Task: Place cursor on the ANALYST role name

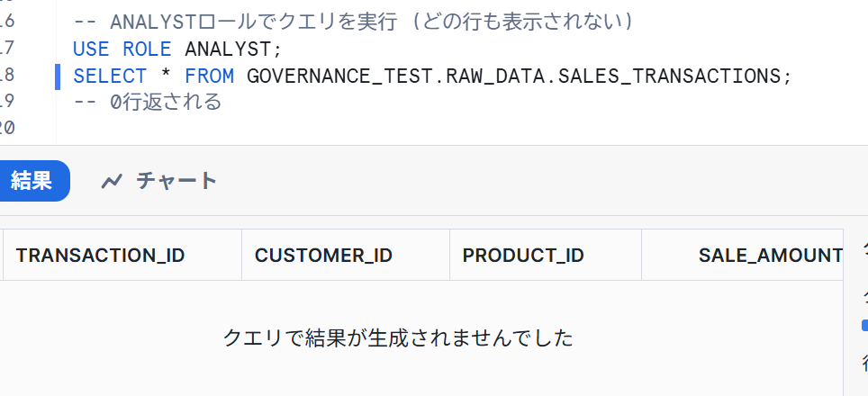Action: click(227, 49)
